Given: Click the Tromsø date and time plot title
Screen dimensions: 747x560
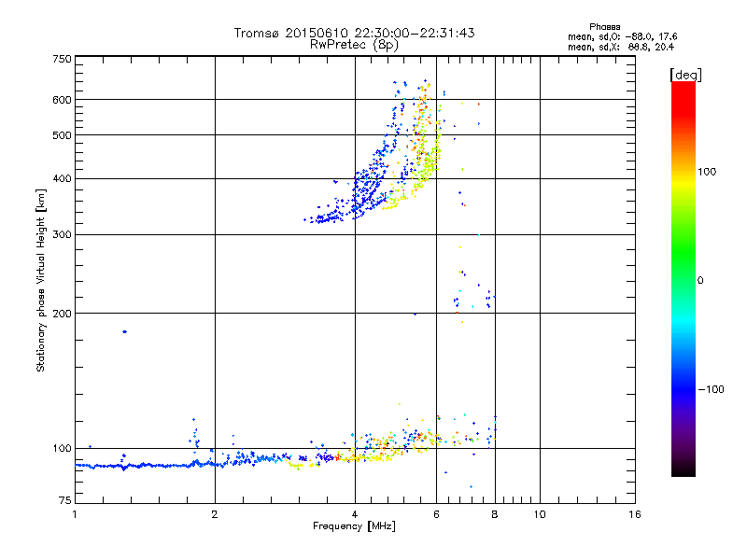Looking at the screenshot, I should click(x=355, y=33).
